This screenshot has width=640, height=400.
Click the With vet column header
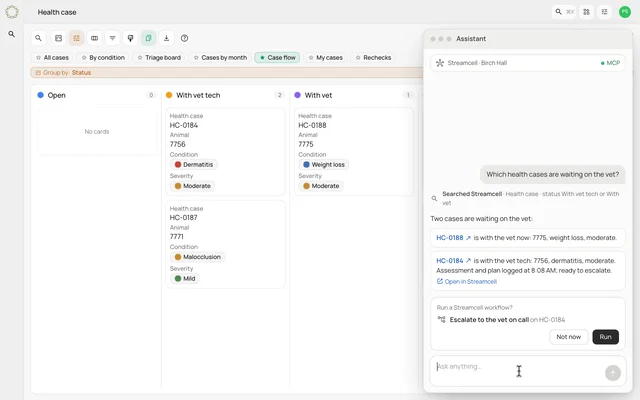(318, 95)
